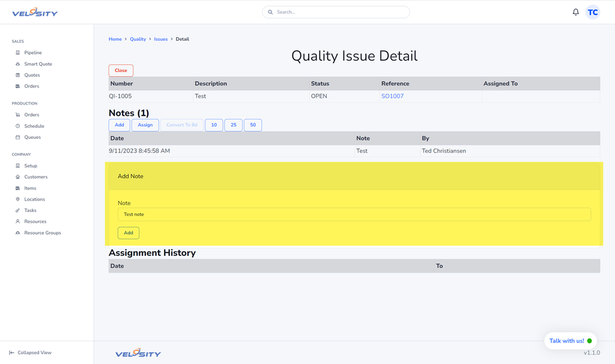Go to Issues breadcrumb
The height and width of the screenshot is (364, 615).
[x=161, y=39]
